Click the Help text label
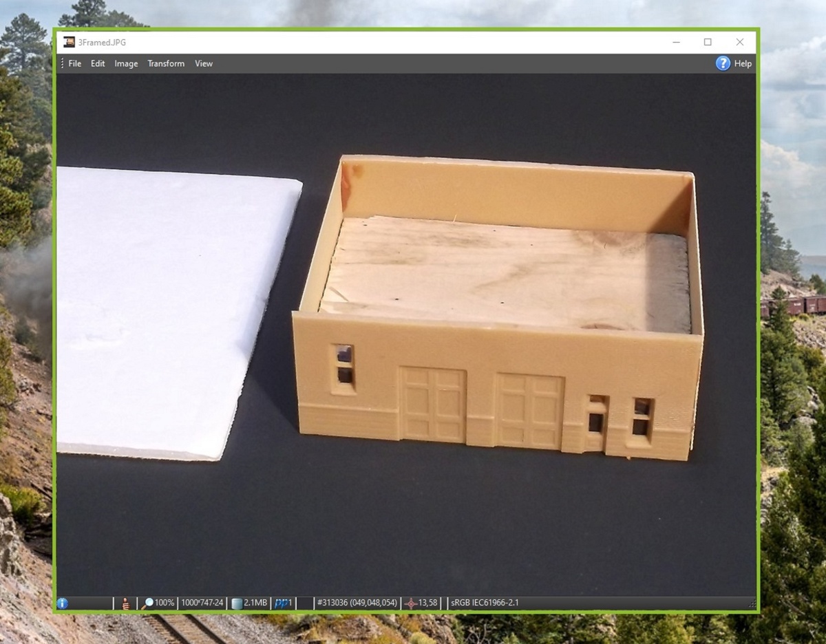826x644 pixels. pos(743,63)
